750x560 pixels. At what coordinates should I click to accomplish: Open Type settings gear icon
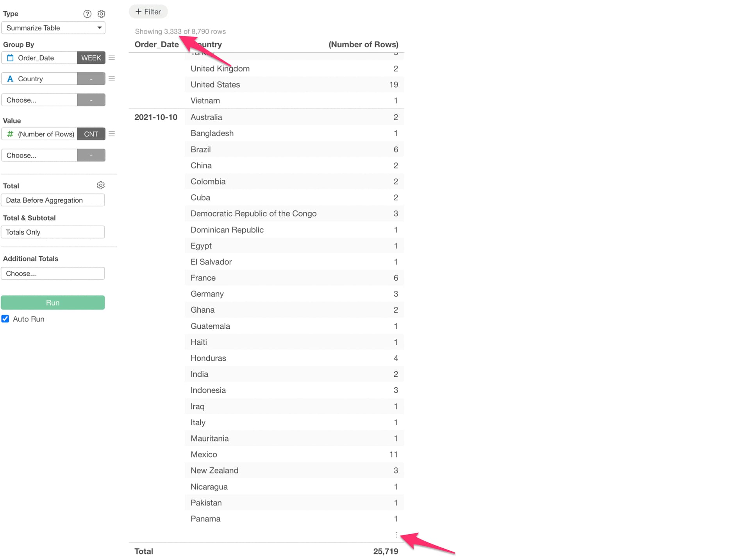(101, 14)
